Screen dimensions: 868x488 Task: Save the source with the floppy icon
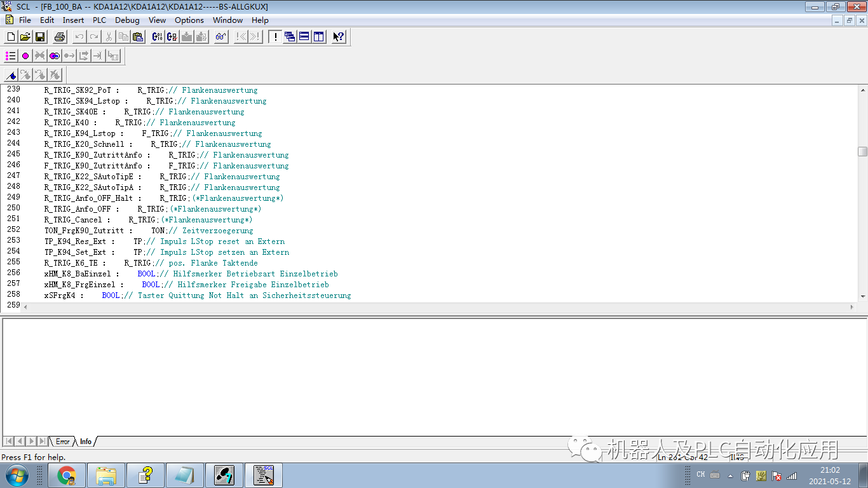pyautogui.click(x=40, y=37)
